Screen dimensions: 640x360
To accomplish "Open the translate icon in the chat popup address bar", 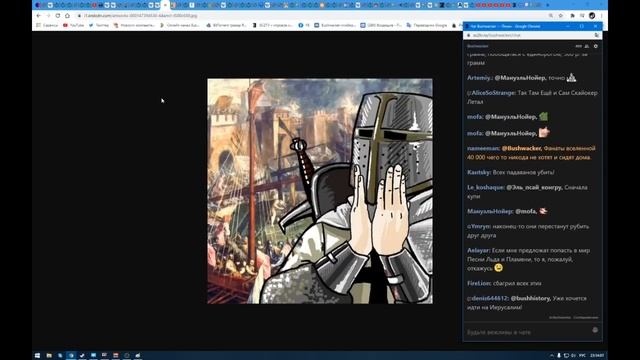I will (x=597, y=36).
